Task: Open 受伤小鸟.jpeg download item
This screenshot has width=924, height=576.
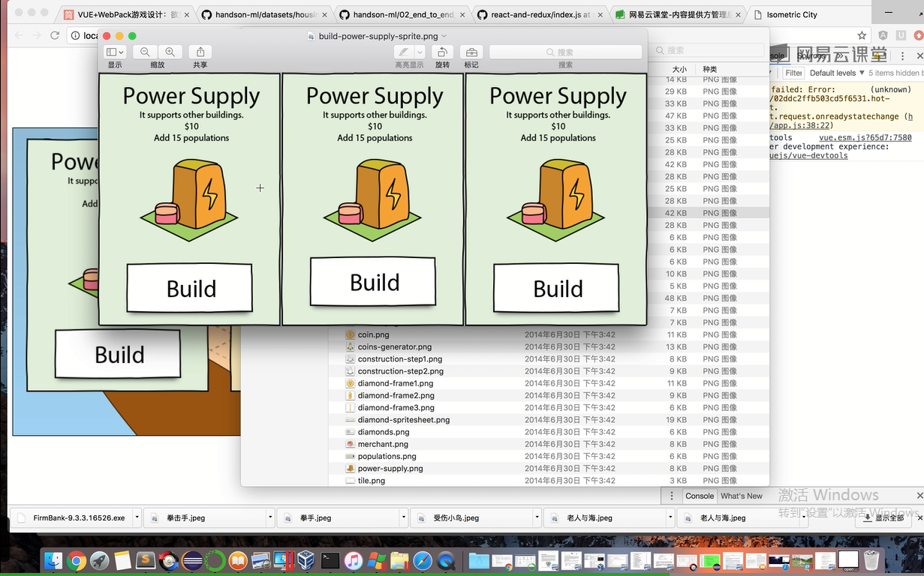Action: [473, 517]
